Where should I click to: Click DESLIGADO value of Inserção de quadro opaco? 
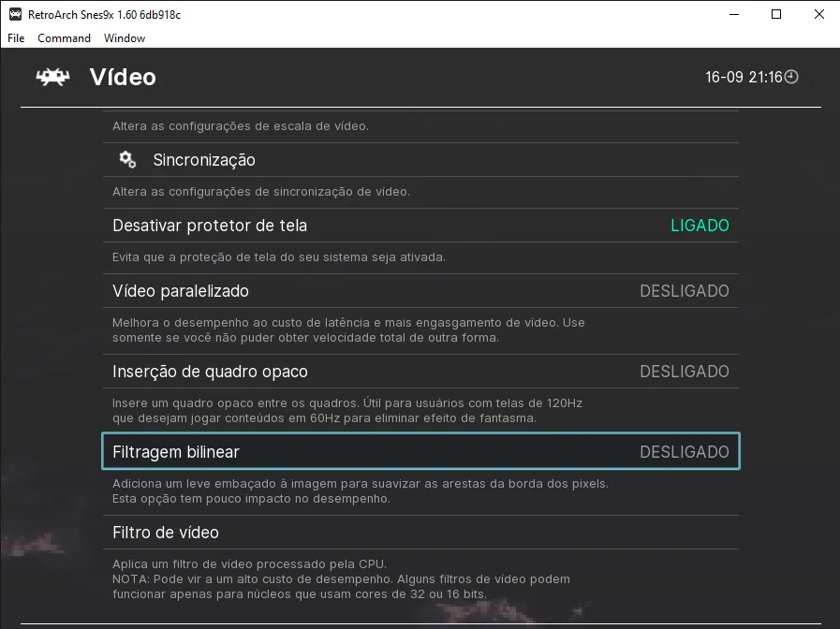[685, 372]
